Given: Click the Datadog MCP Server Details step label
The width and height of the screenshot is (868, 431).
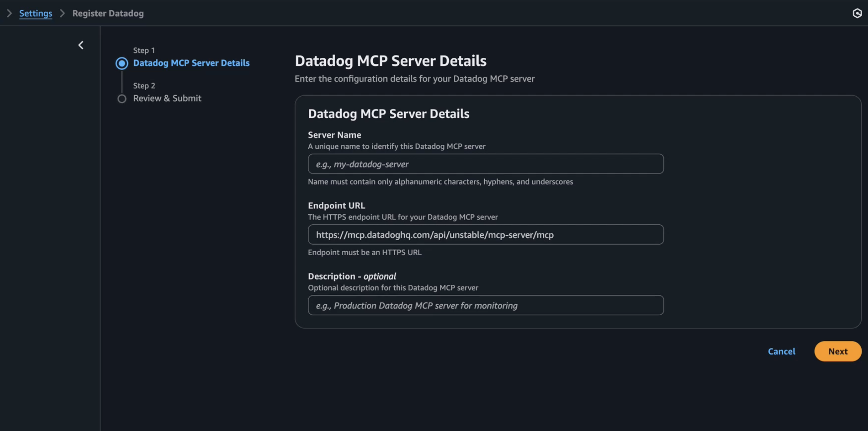Looking at the screenshot, I should click(191, 63).
